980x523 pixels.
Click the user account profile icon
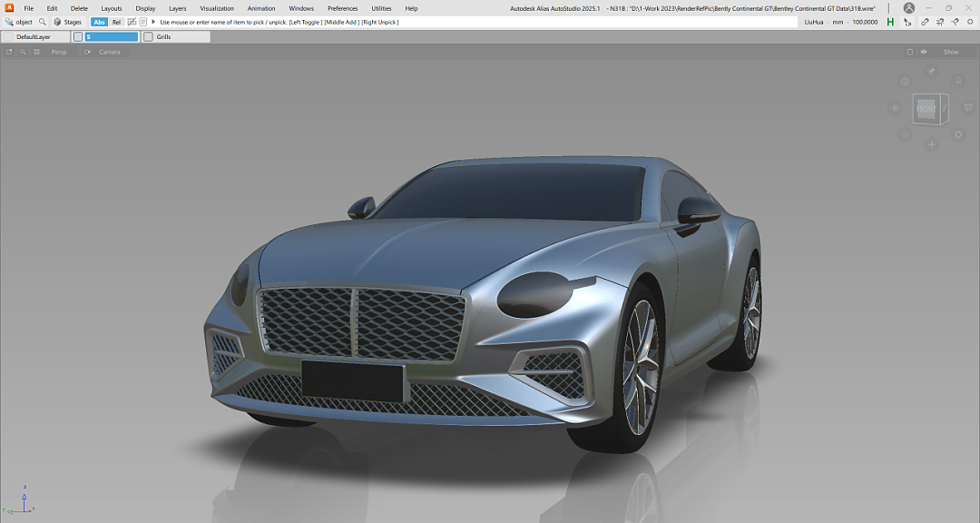coord(908,8)
